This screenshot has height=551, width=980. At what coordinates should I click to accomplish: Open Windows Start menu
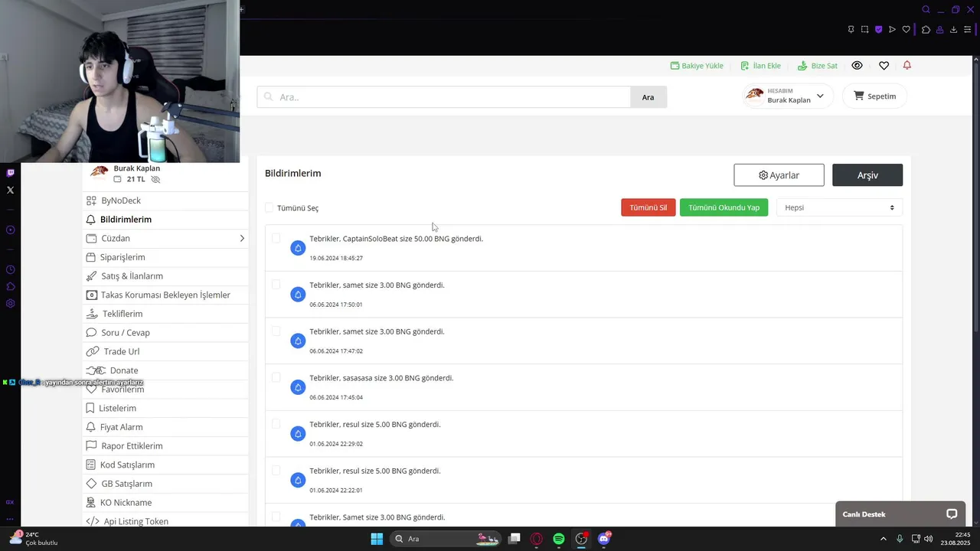click(377, 539)
